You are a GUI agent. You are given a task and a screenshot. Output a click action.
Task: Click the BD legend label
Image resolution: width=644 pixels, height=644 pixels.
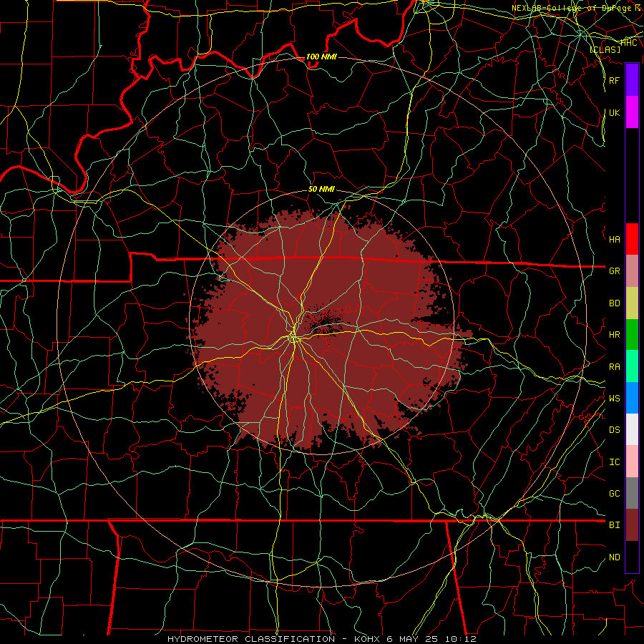pyautogui.click(x=614, y=303)
